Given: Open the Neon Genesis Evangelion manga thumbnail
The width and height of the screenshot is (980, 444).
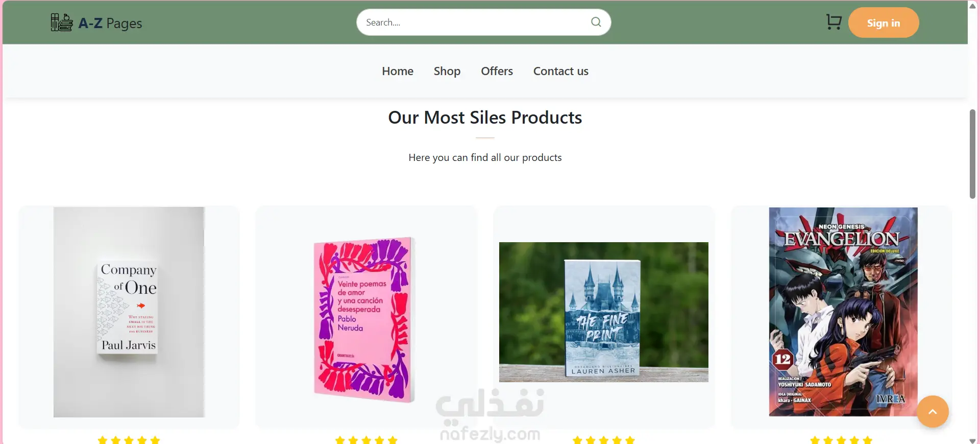Looking at the screenshot, I should [843, 312].
